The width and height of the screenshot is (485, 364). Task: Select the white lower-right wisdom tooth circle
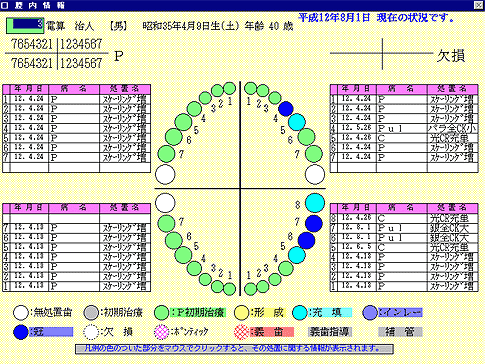[165, 203]
